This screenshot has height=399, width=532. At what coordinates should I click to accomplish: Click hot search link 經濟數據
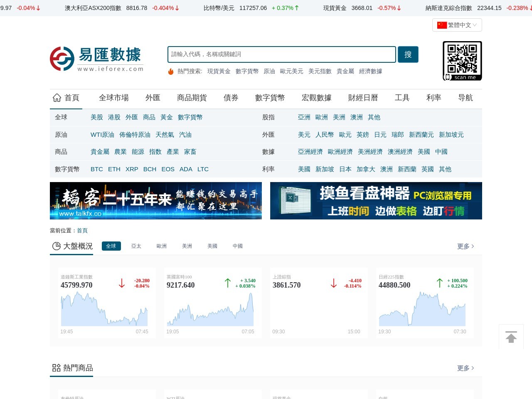[x=371, y=71]
